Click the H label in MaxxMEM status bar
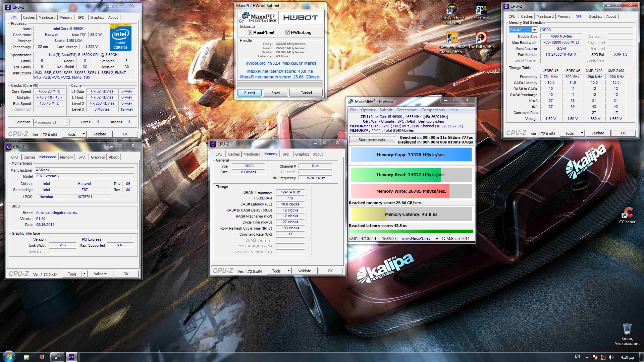The image size is (644, 362). pyautogui.click(x=437, y=239)
